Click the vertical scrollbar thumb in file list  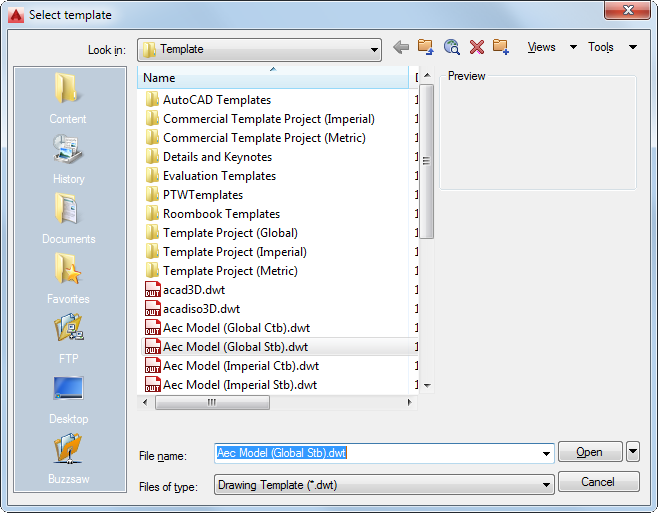coord(426,161)
